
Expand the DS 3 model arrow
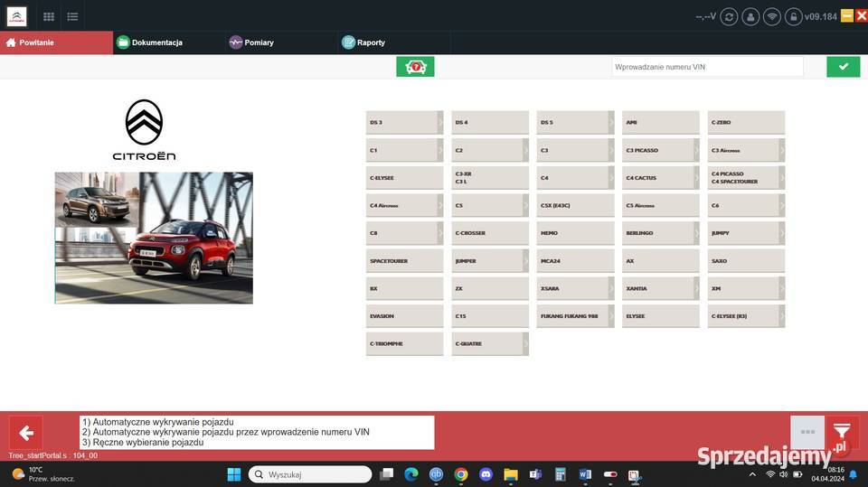pos(440,122)
